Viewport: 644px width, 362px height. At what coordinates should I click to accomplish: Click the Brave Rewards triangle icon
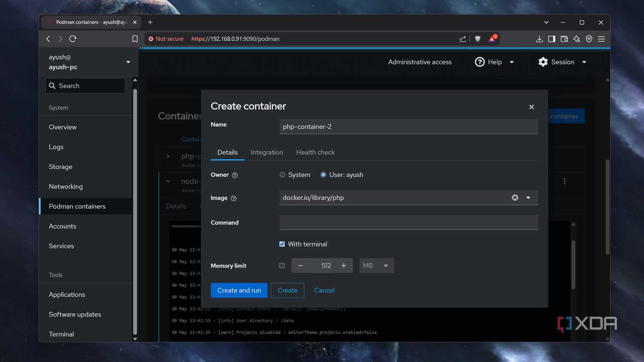coord(492,39)
